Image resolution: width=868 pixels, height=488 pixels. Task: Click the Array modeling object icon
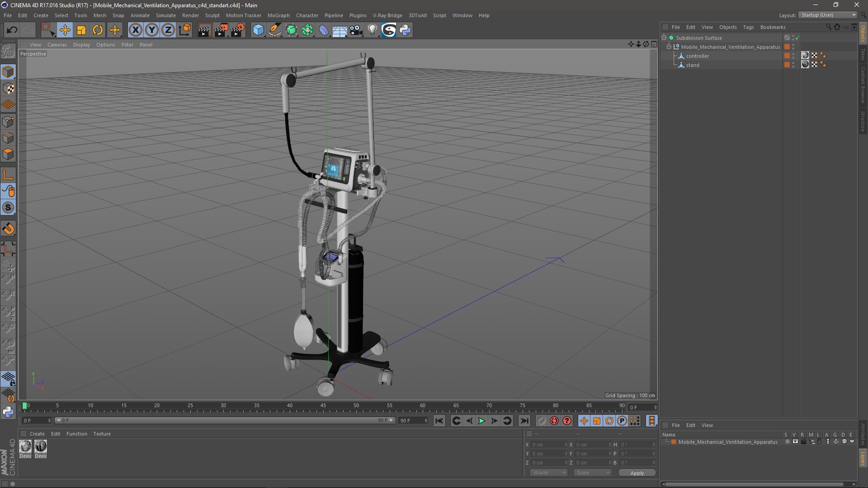click(x=307, y=30)
